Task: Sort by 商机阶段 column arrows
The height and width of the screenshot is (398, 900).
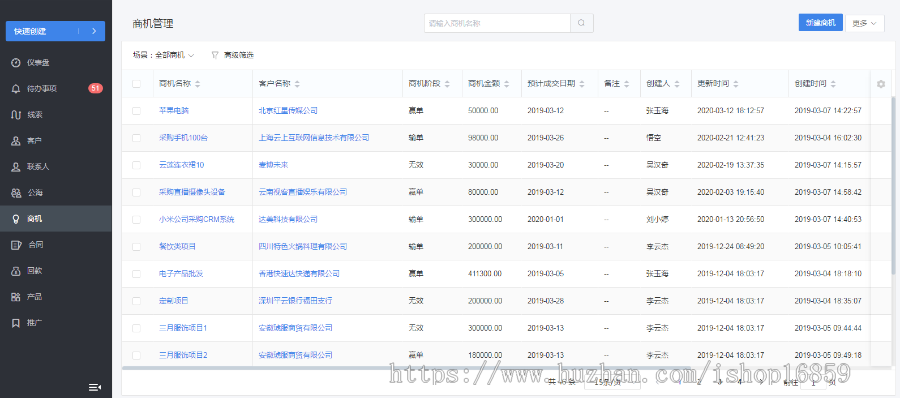Action: point(447,84)
